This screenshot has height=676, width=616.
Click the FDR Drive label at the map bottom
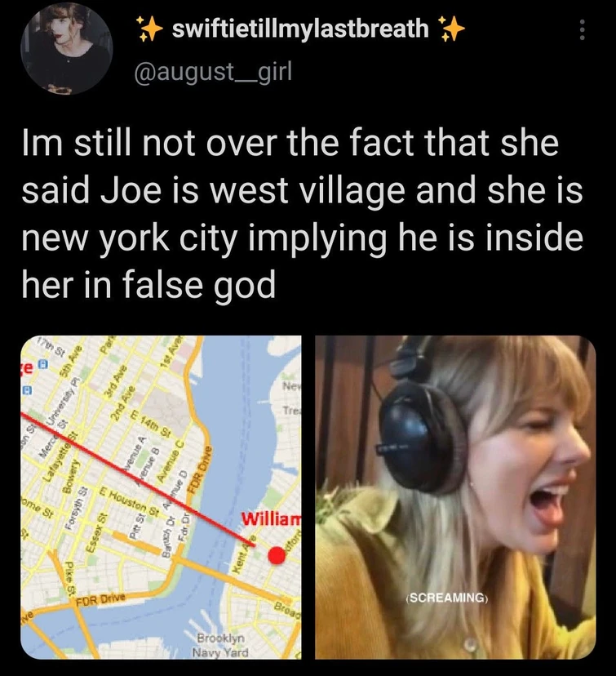(x=100, y=600)
